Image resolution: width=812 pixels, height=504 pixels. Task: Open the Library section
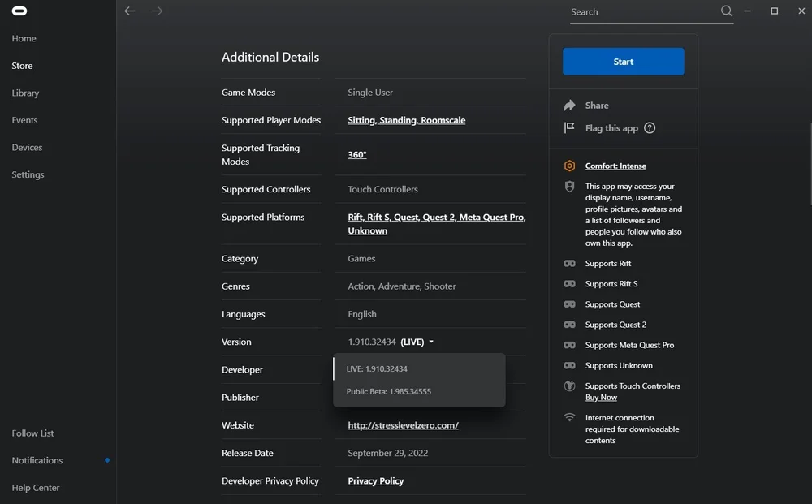click(25, 93)
